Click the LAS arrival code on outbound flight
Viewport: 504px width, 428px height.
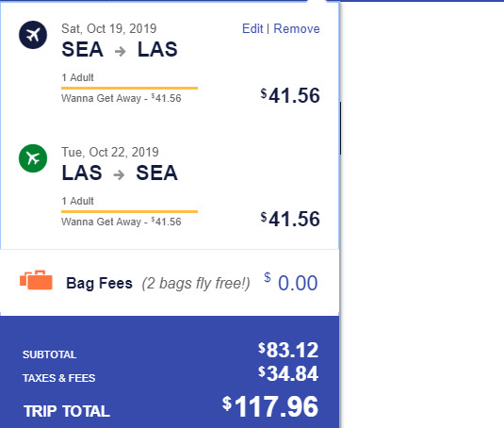coord(157,50)
